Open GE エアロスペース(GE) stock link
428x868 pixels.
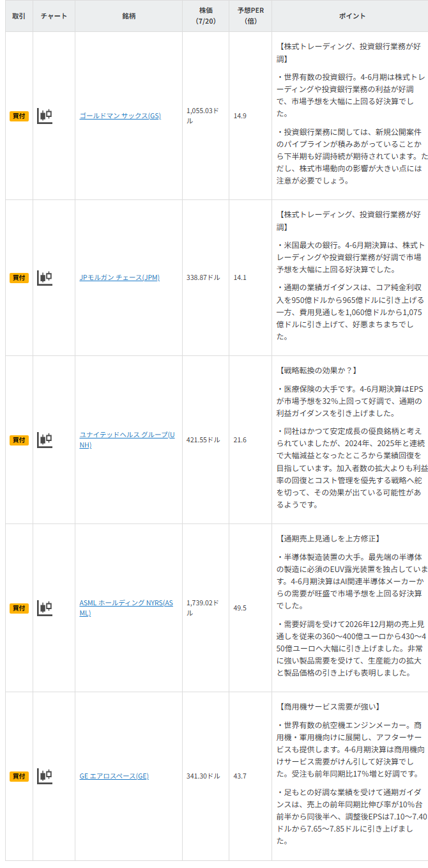click(114, 776)
